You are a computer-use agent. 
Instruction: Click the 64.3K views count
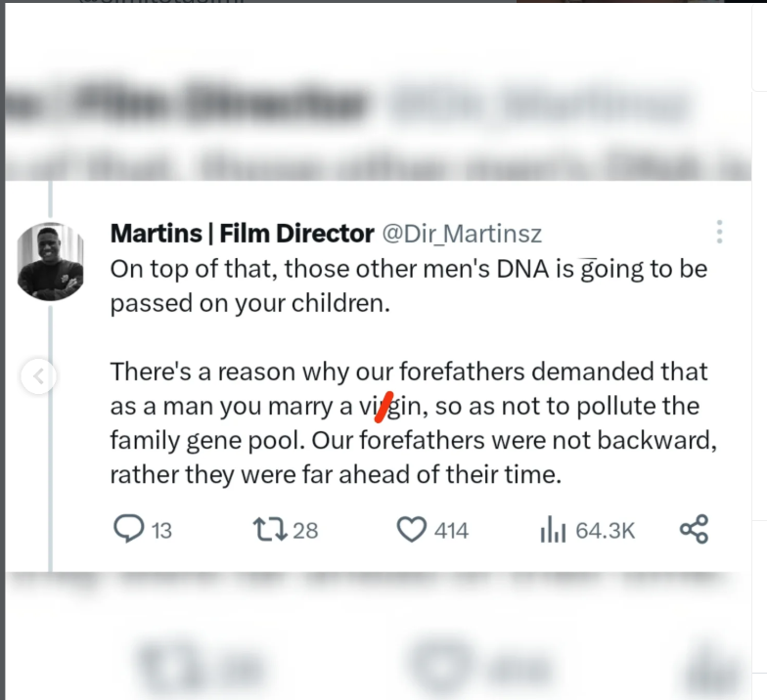click(x=606, y=530)
